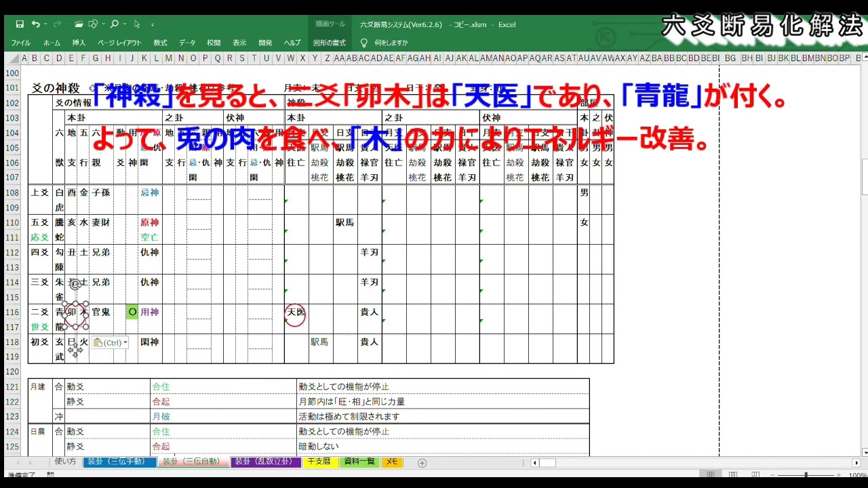
Task: Click the Page Break Preview icon in status bar
Action: pyautogui.click(x=755, y=475)
